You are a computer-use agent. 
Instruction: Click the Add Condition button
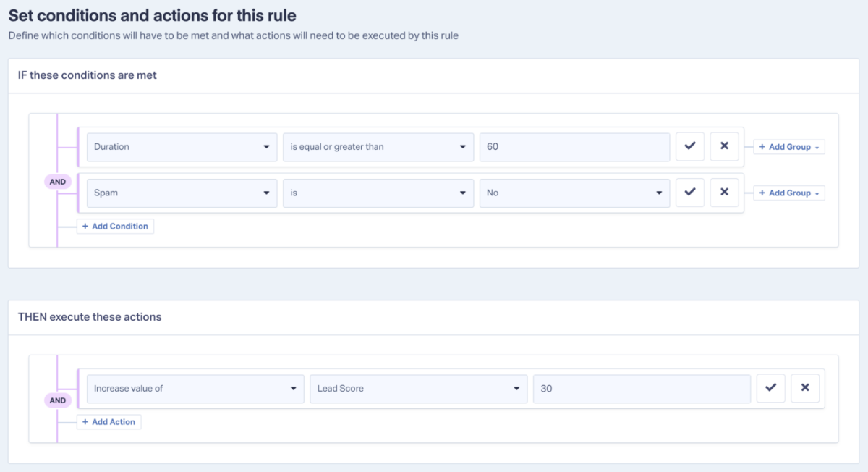(116, 227)
